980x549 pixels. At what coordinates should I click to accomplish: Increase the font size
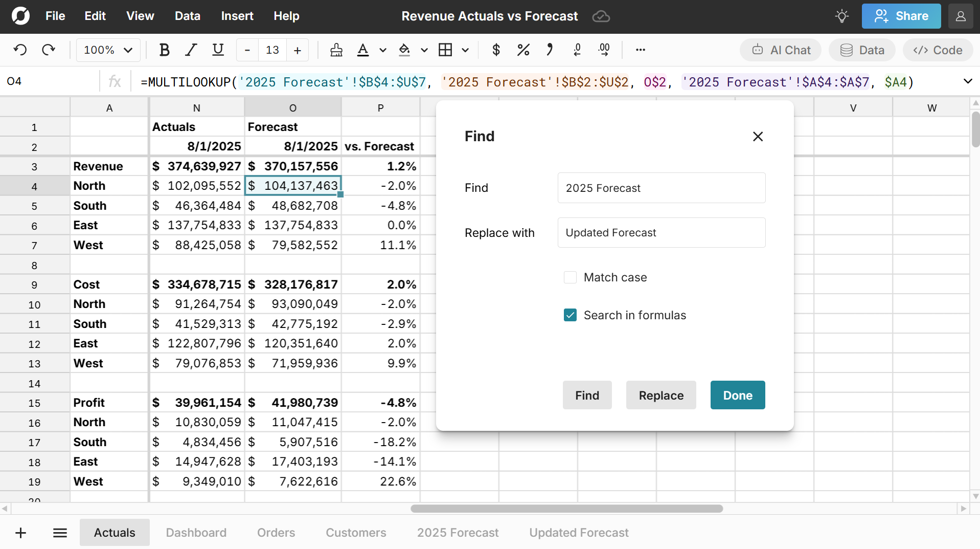[298, 50]
